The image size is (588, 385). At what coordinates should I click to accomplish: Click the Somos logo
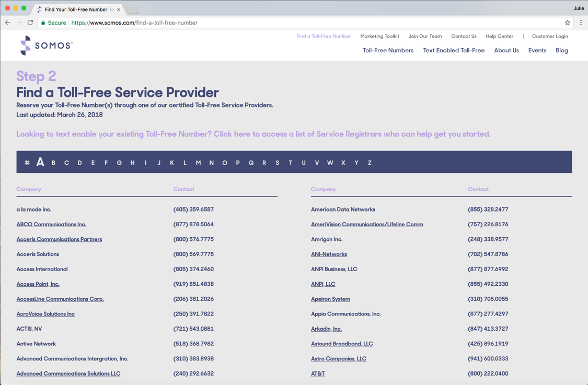click(45, 46)
